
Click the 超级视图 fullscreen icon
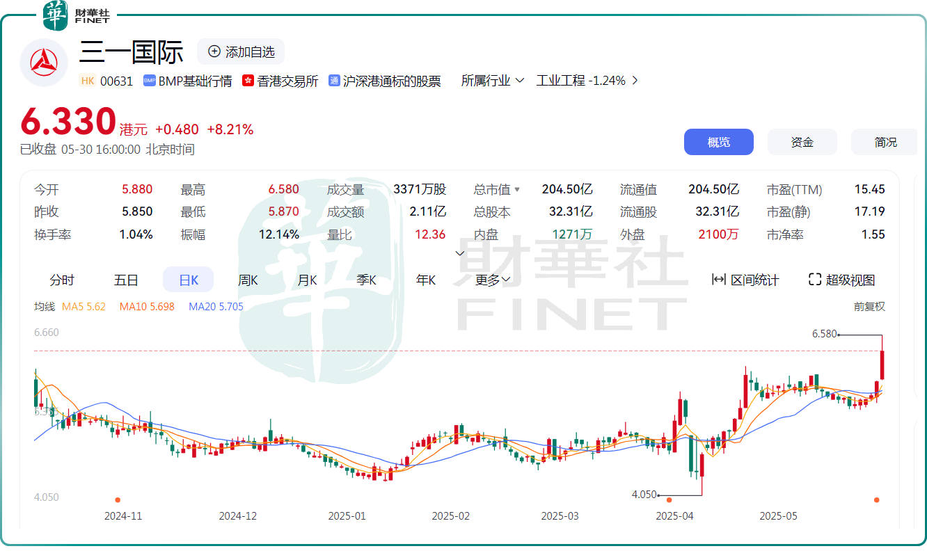(x=815, y=280)
